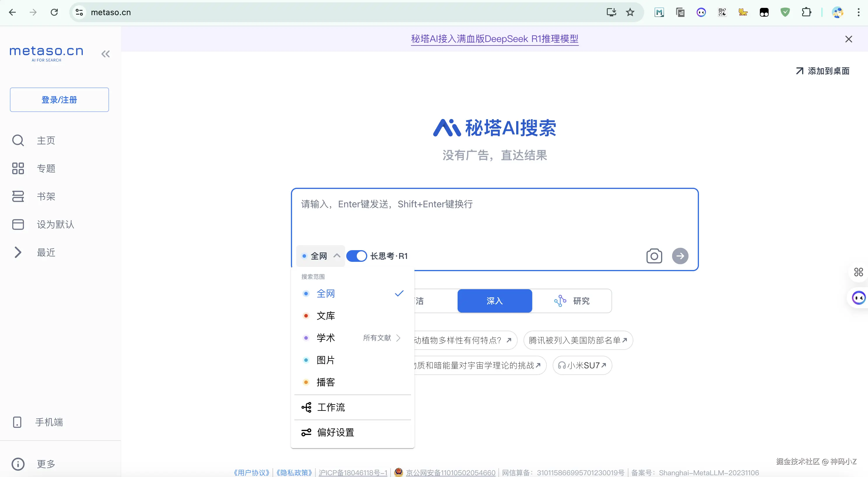
Task: Click browser bookmark star icon
Action: (630, 13)
